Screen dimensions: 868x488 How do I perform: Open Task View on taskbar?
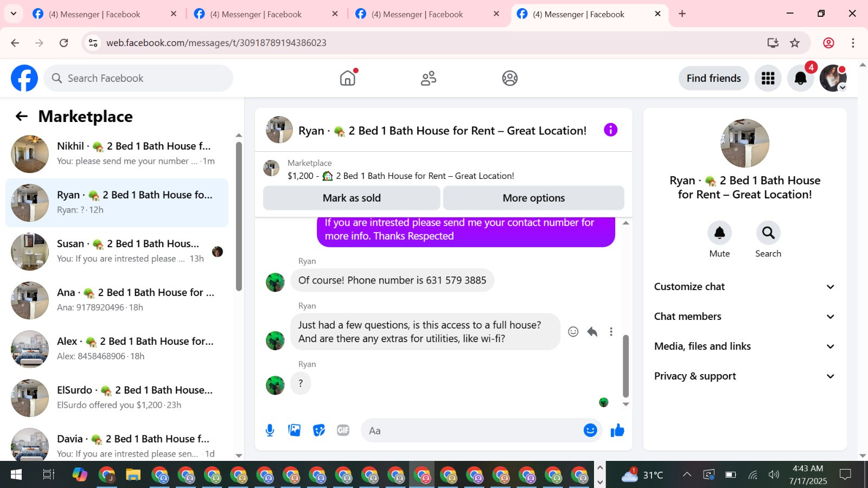49,475
